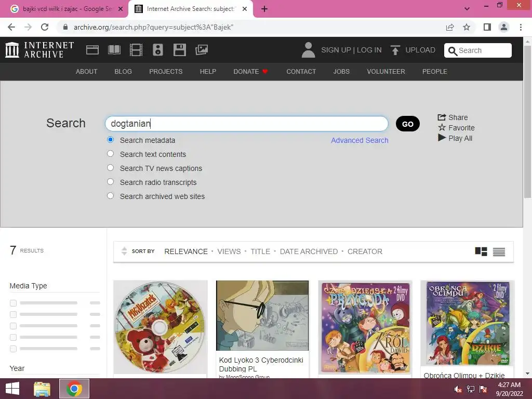Open Chrome profile icon

tap(504, 27)
